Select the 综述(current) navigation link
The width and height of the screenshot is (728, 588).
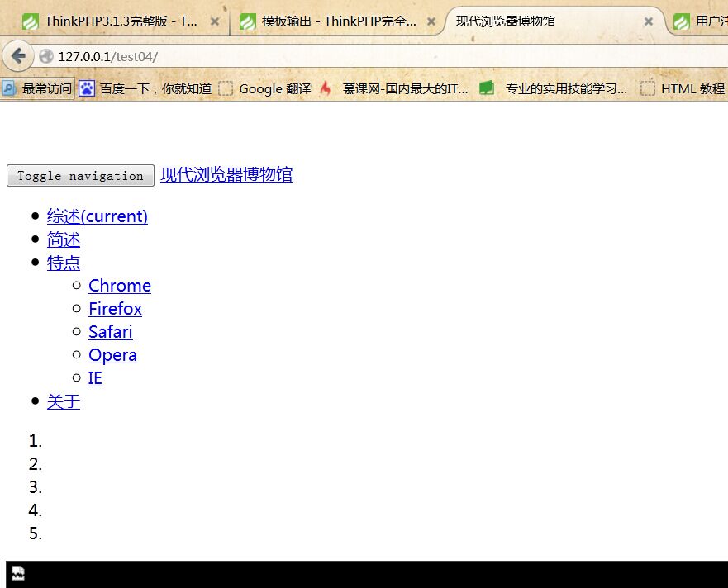click(97, 216)
